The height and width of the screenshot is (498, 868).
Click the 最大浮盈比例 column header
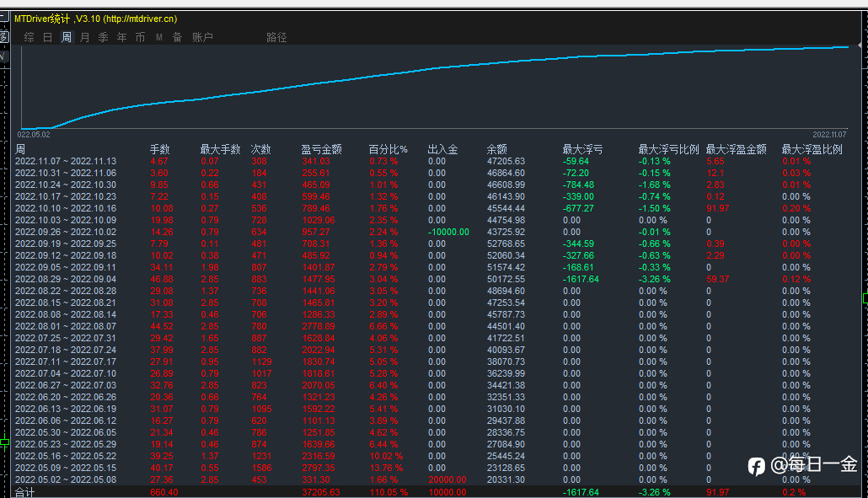[812, 149]
